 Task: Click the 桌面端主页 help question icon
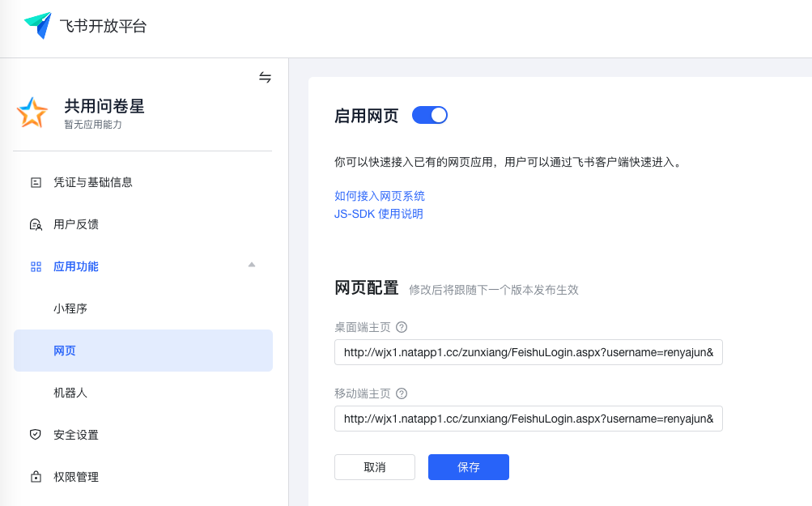tap(402, 327)
